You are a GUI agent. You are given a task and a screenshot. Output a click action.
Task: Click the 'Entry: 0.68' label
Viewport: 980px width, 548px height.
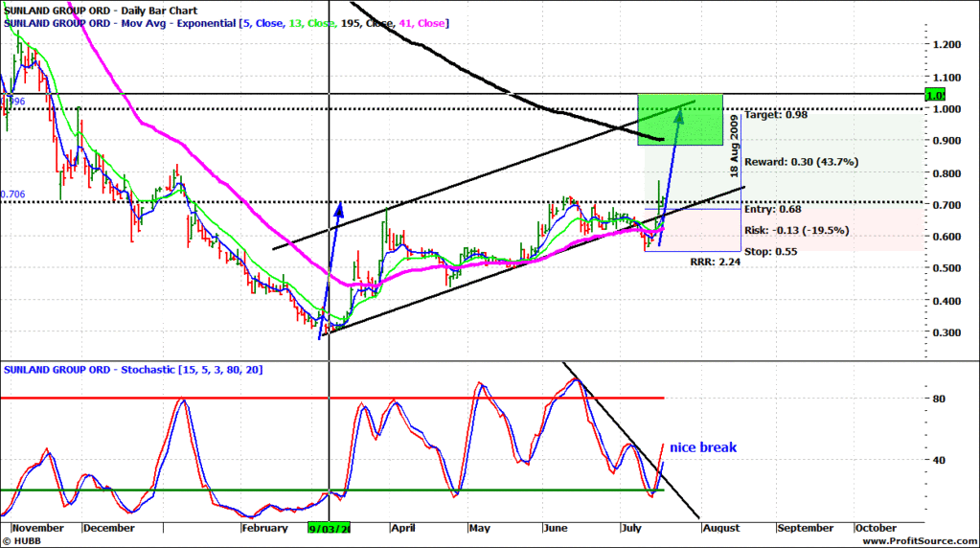(x=772, y=209)
